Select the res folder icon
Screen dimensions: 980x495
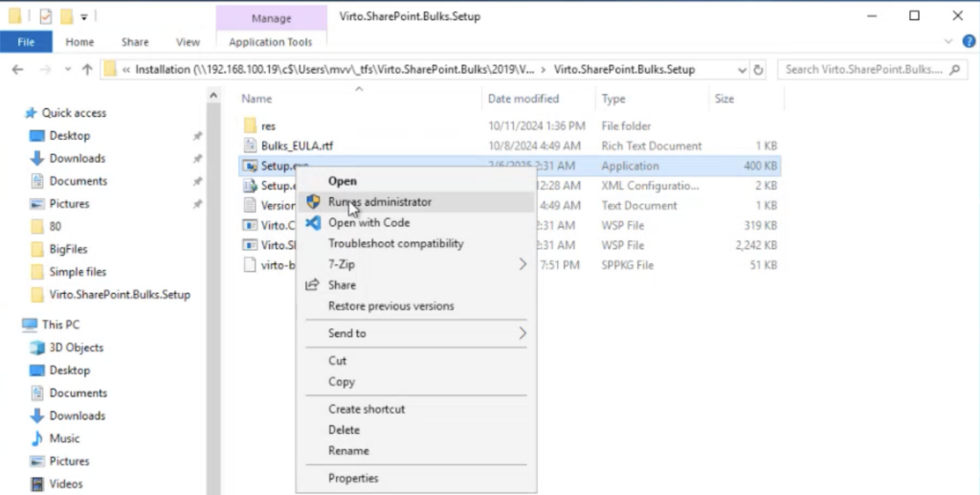(x=250, y=125)
